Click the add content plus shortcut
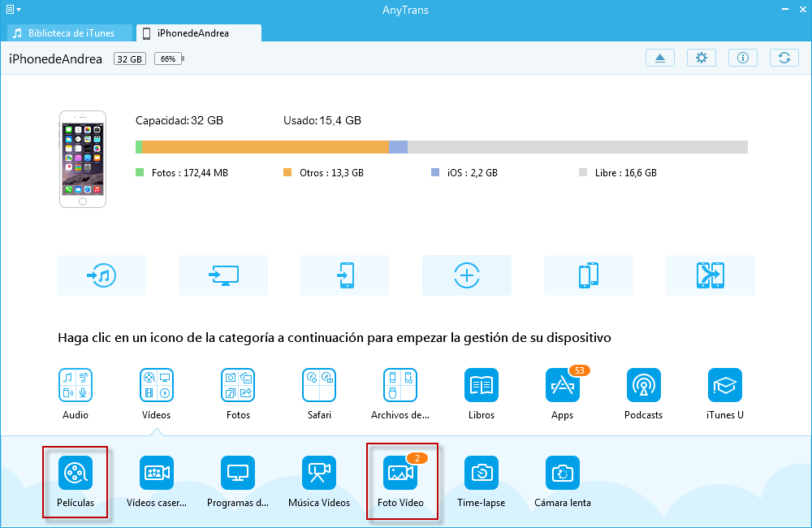The image size is (812, 528). point(467,275)
